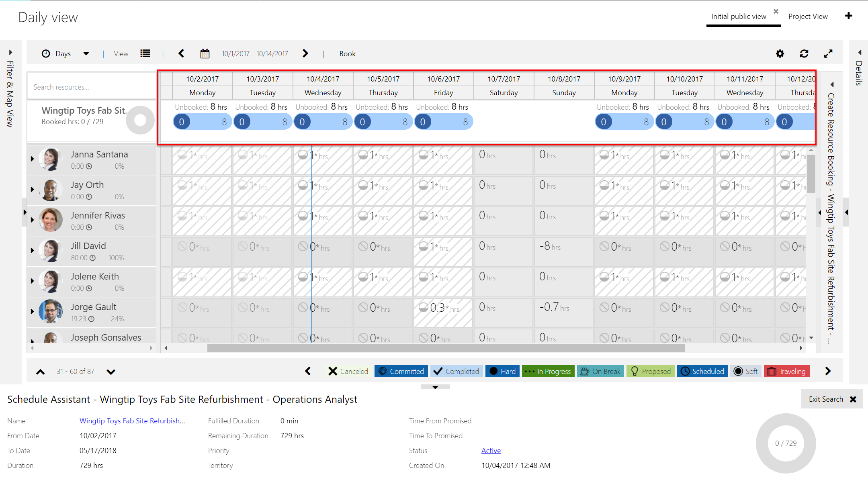Screen dimensions: 868x484
Task: Refresh the schedule board
Action: (804, 54)
